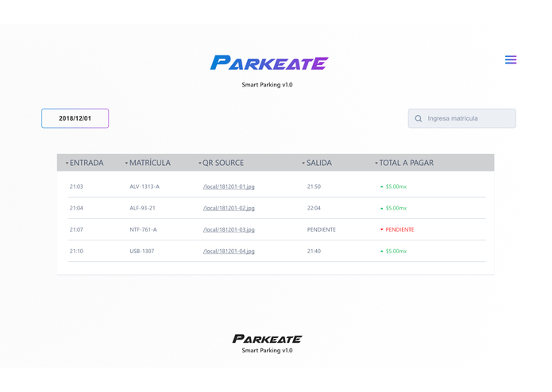Click $5.00mx total for ALV-1313-A

[x=396, y=186]
